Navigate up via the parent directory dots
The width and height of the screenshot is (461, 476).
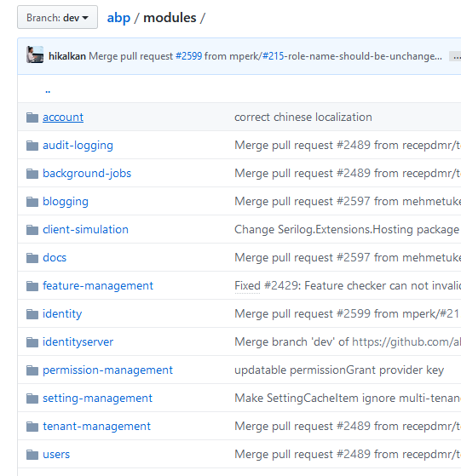pos(48,90)
